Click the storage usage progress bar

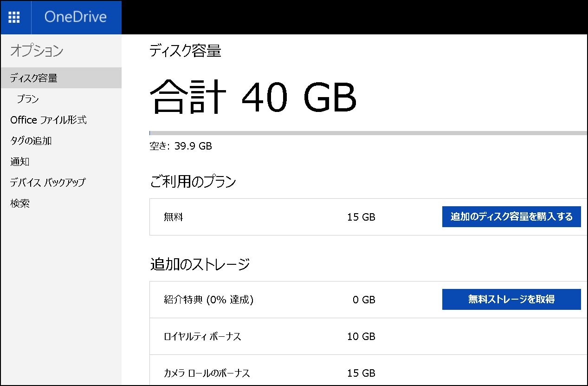click(368, 133)
